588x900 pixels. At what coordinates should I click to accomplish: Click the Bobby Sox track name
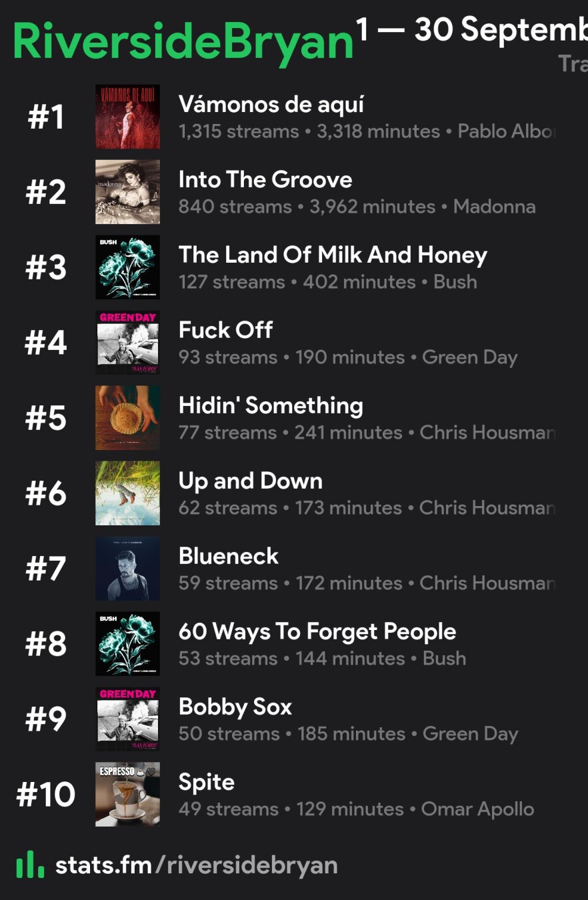click(235, 707)
